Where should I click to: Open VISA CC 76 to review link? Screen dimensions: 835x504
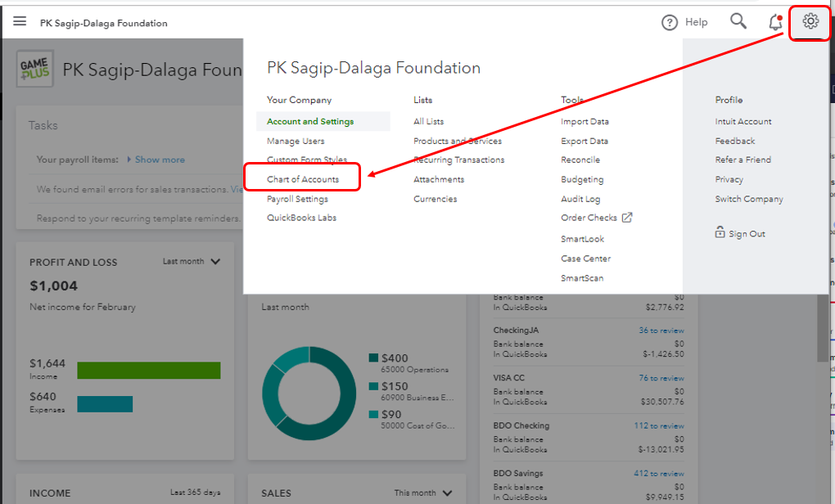tap(661, 378)
